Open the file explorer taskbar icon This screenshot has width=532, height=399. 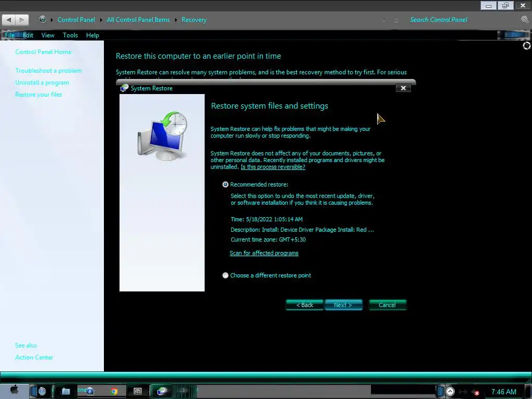[66, 391]
